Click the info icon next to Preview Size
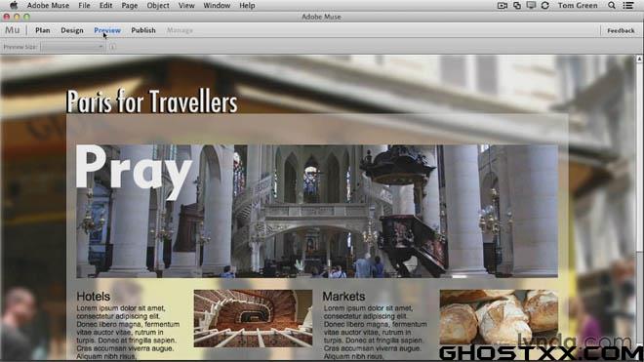 (x=112, y=47)
